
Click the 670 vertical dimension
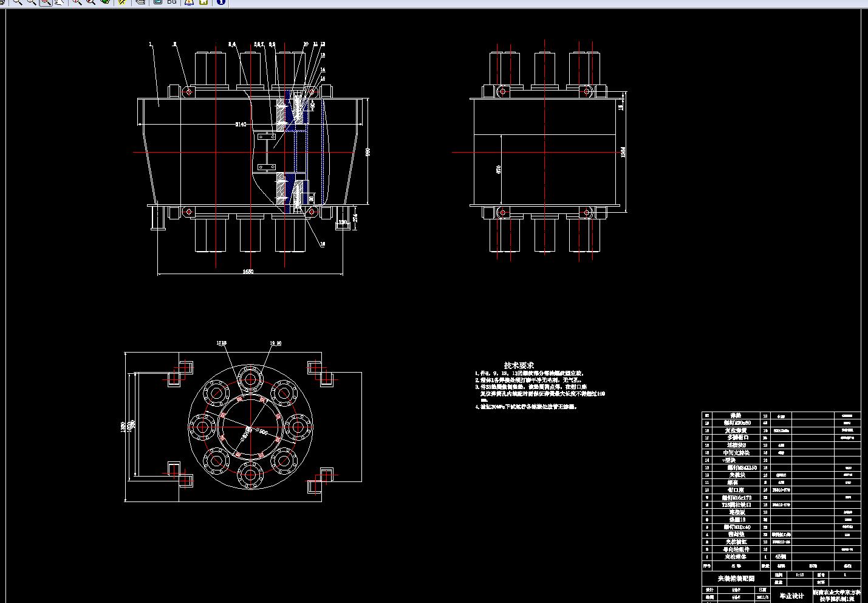pyautogui.click(x=499, y=169)
